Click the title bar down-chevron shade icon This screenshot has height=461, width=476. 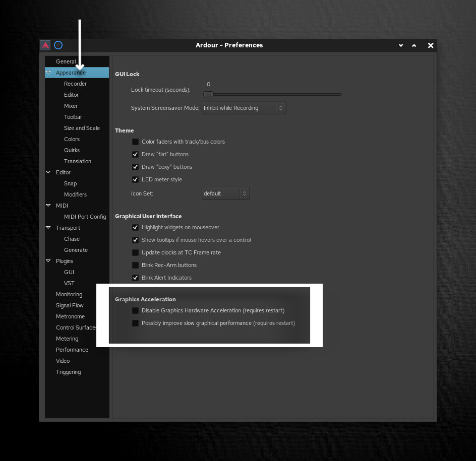(401, 45)
